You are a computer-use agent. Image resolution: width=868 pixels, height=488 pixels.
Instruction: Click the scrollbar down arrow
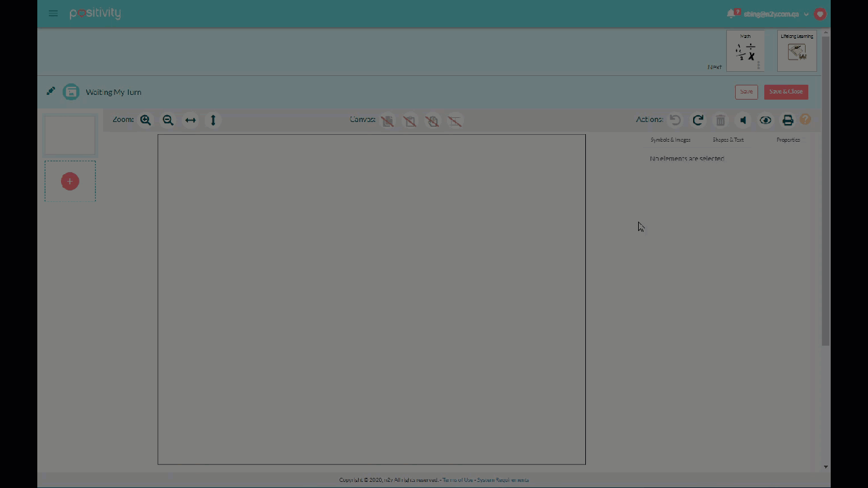[825, 467]
